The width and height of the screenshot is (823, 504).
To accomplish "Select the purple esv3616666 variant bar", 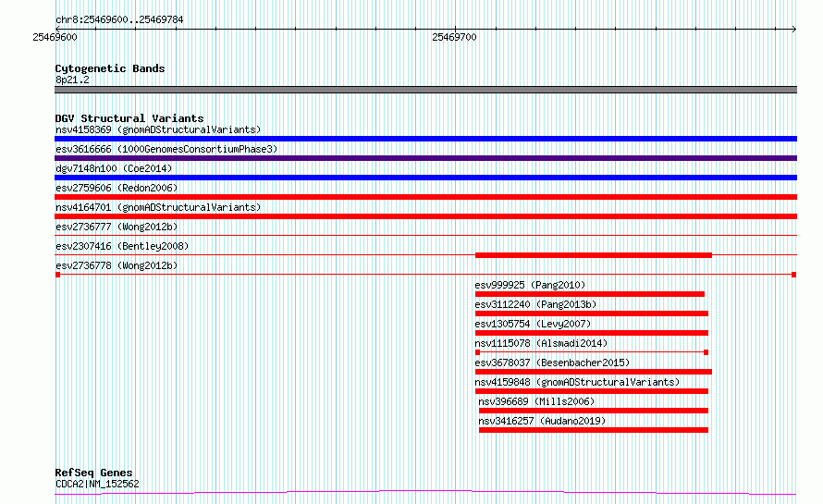I will coord(425,158).
